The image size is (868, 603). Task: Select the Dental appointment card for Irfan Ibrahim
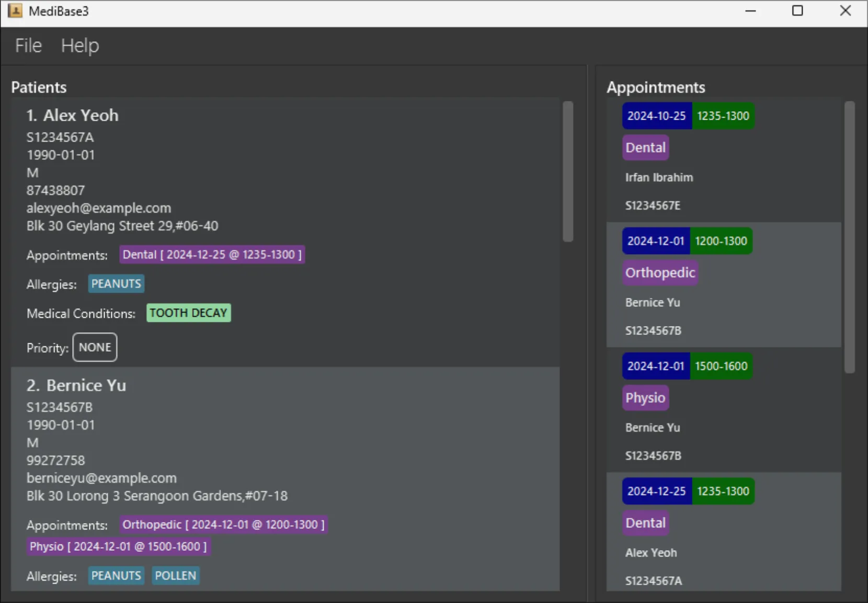pyautogui.click(x=724, y=159)
